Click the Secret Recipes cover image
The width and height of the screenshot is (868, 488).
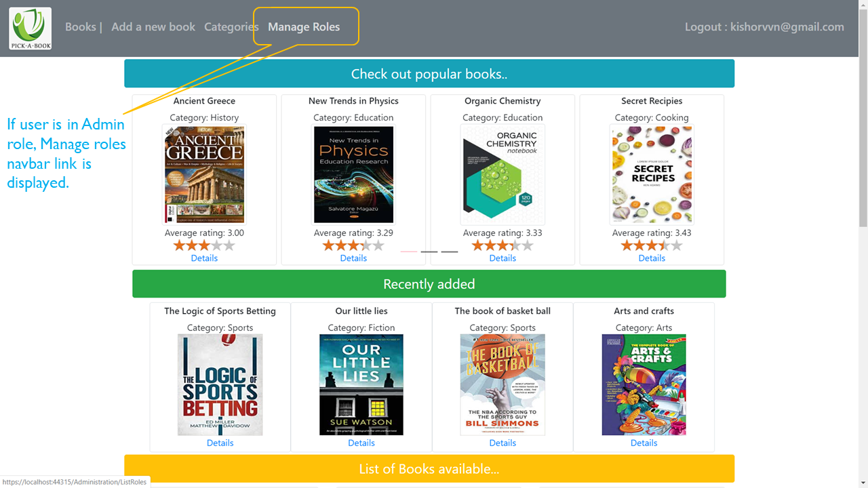[652, 175]
